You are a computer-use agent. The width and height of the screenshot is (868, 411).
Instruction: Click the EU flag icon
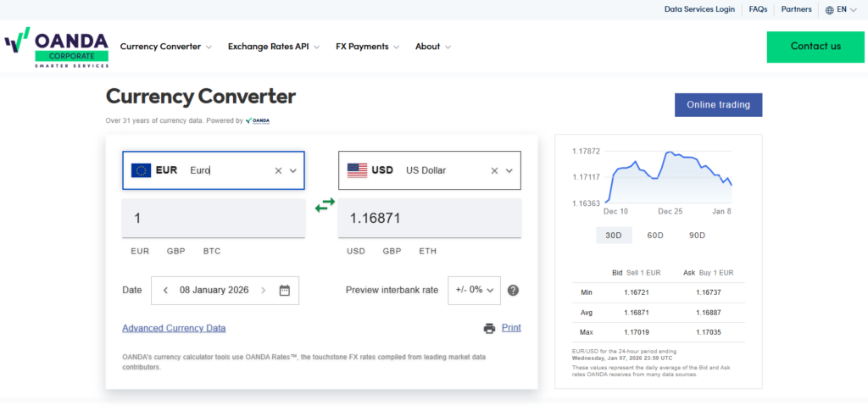pos(142,170)
